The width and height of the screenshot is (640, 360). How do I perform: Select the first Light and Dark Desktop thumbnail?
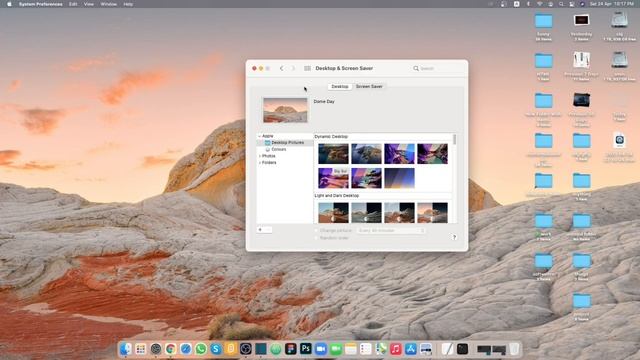click(333, 212)
